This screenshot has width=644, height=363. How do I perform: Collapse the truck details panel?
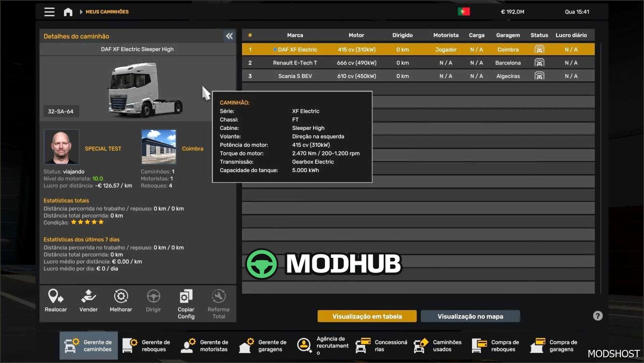[229, 36]
